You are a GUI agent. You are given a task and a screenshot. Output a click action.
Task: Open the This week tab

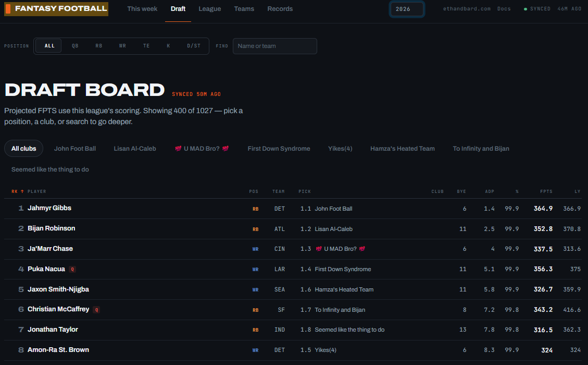(x=142, y=9)
